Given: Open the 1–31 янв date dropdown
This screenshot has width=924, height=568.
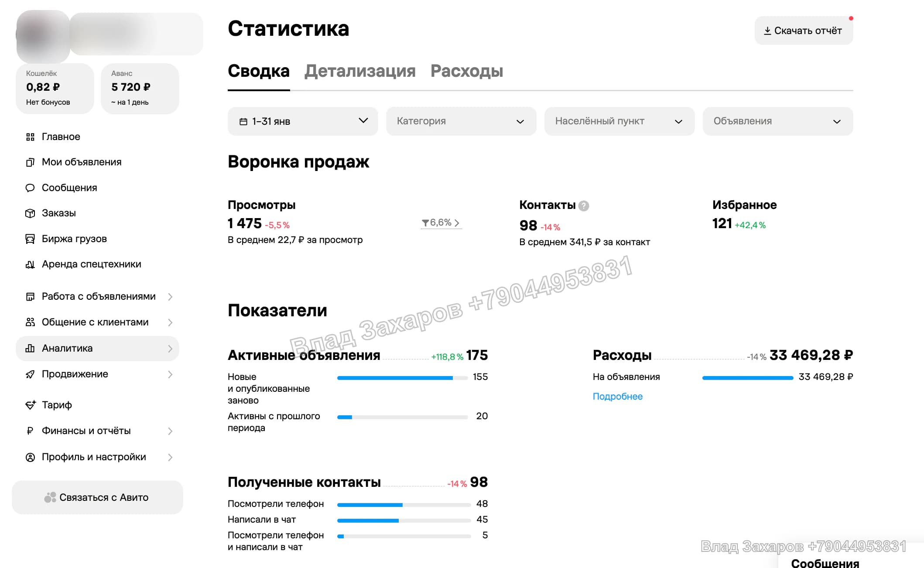Looking at the screenshot, I should click(303, 121).
